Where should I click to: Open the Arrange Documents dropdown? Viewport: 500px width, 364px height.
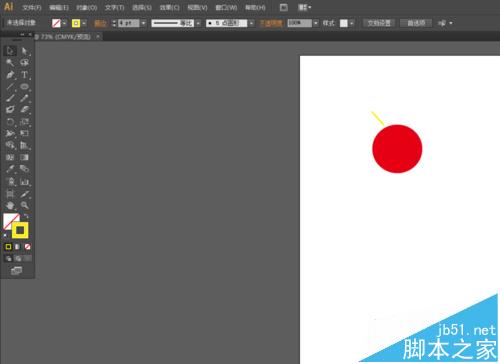(304, 7)
